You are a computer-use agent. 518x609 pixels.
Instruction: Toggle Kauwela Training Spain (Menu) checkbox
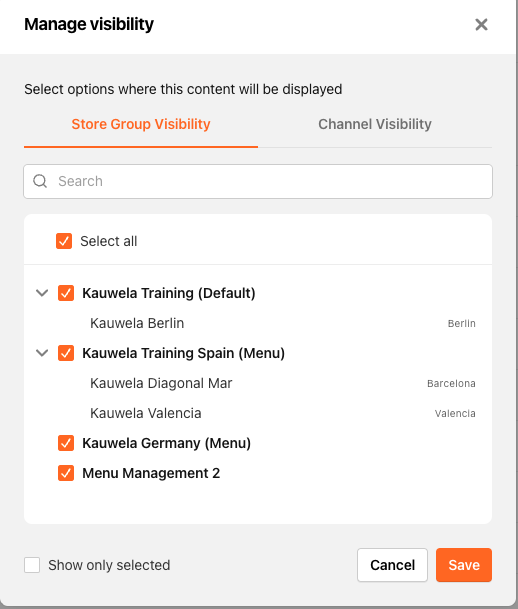tap(66, 353)
